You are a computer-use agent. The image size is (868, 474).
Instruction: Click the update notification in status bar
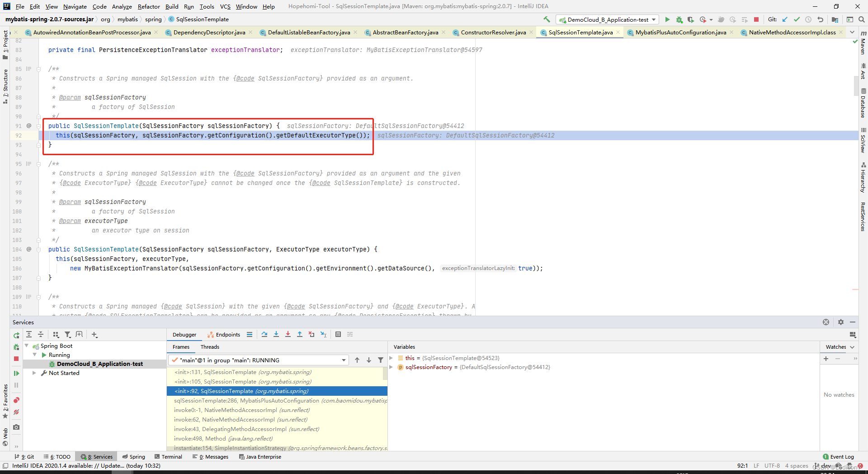tap(86, 465)
